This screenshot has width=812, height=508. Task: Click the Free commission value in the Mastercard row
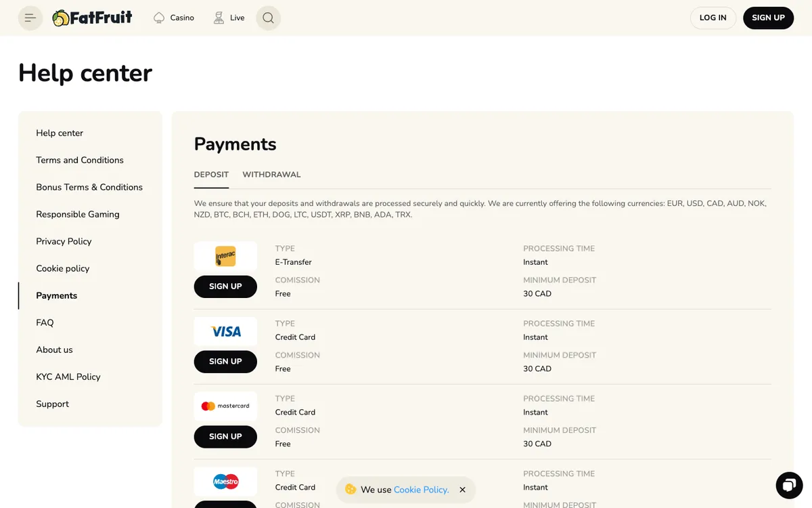[283, 444]
